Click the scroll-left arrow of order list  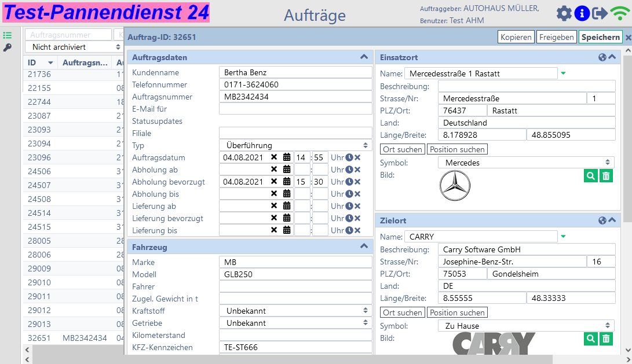click(x=27, y=350)
